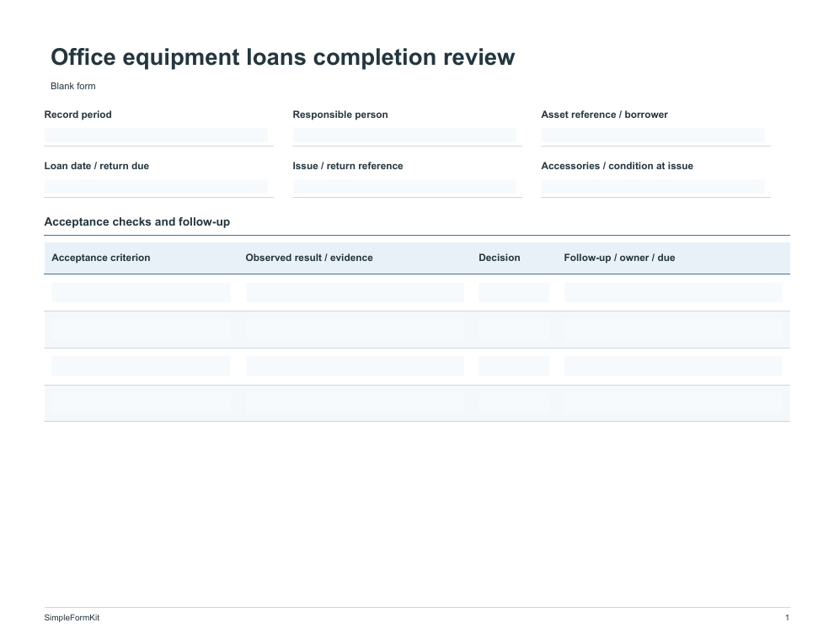This screenshot has height=644, width=834.
Task: Click the 'Responsible person' label
Action: (x=340, y=114)
